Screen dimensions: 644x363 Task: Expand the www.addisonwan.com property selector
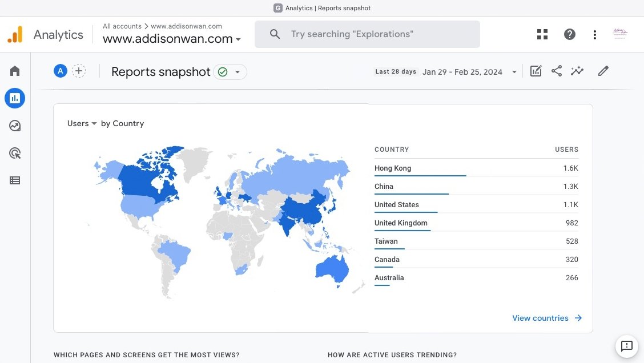pos(172,39)
